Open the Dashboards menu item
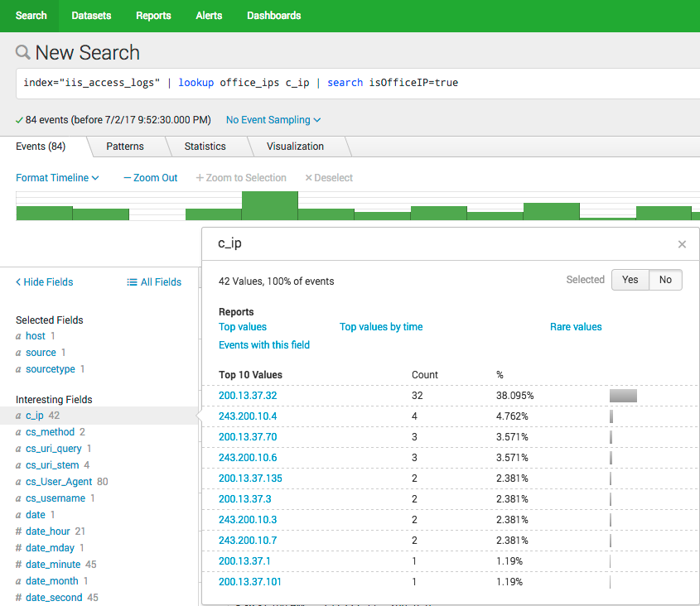The width and height of the screenshot is (700, 606). click(273, 16)
